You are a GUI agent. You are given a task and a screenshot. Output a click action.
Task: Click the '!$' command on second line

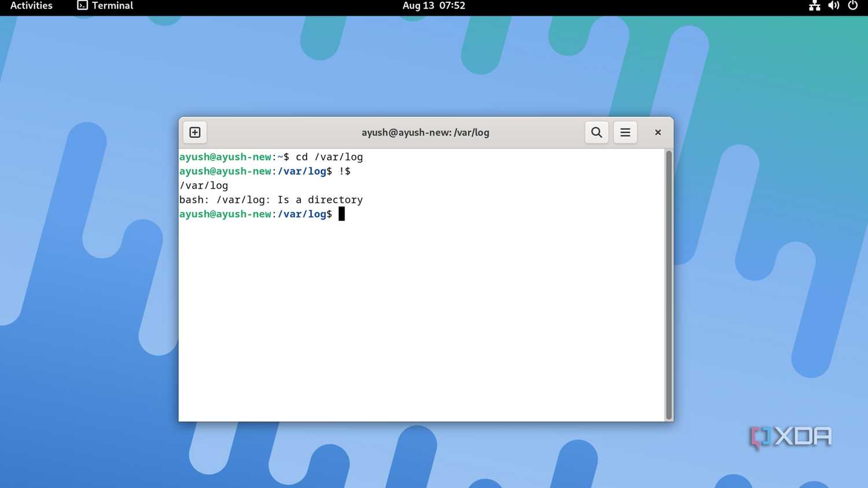345,171
